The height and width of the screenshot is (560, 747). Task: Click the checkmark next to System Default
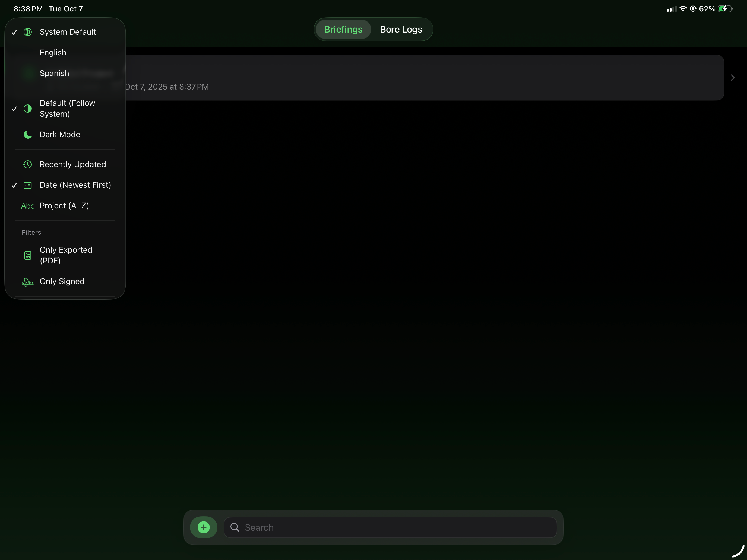(x=14, y=32)
